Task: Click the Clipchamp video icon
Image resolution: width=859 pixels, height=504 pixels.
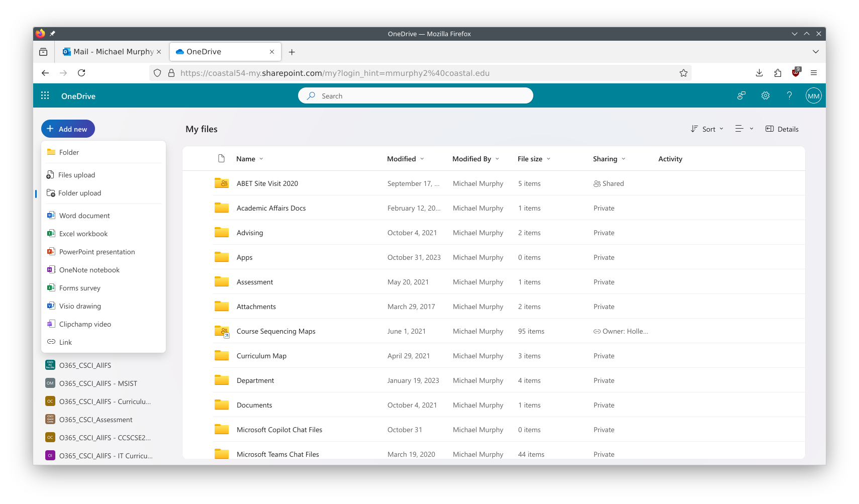Action: (x=51, y=324)
